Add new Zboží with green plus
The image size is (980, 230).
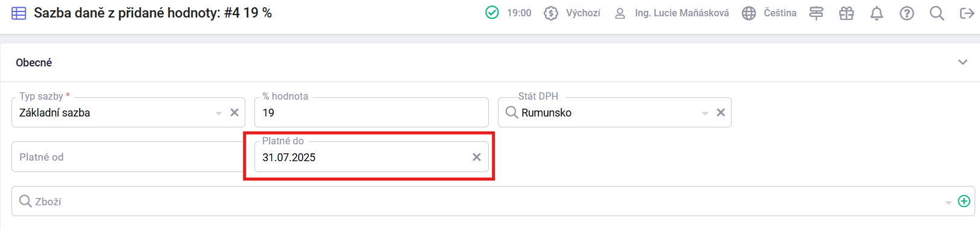[964, 201]
